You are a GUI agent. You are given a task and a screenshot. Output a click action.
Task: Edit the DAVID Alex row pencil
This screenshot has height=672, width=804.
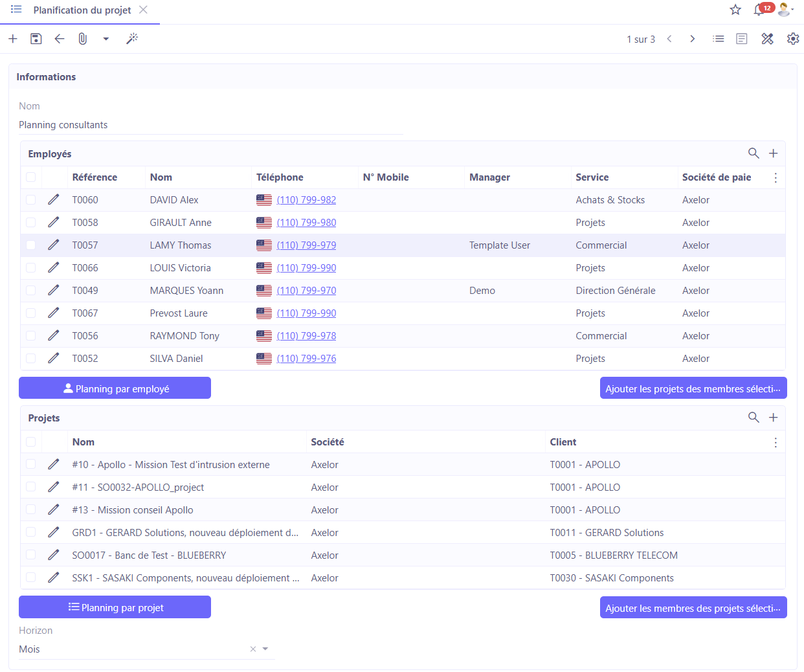pyautogui.click(x=54, y=199)
